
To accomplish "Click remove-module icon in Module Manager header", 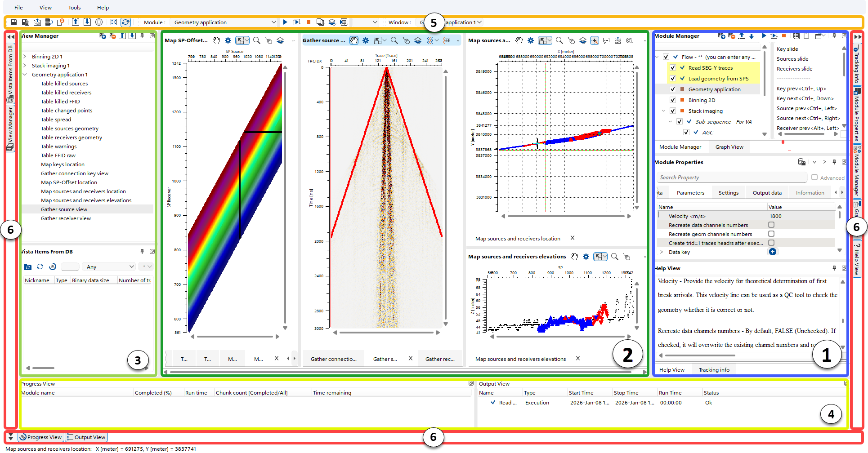I will [731, 36].
